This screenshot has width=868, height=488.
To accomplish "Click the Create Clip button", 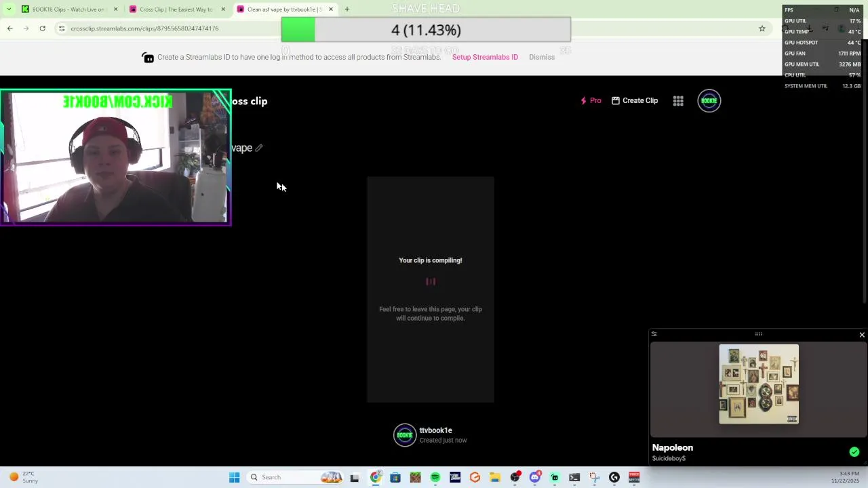I will point(635,100).
